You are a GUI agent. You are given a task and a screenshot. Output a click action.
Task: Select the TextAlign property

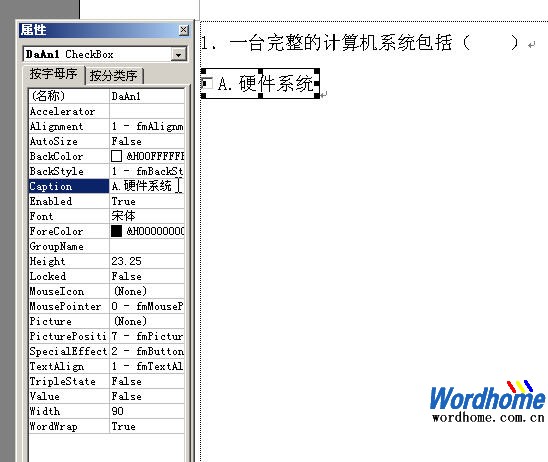pos(69,366)
